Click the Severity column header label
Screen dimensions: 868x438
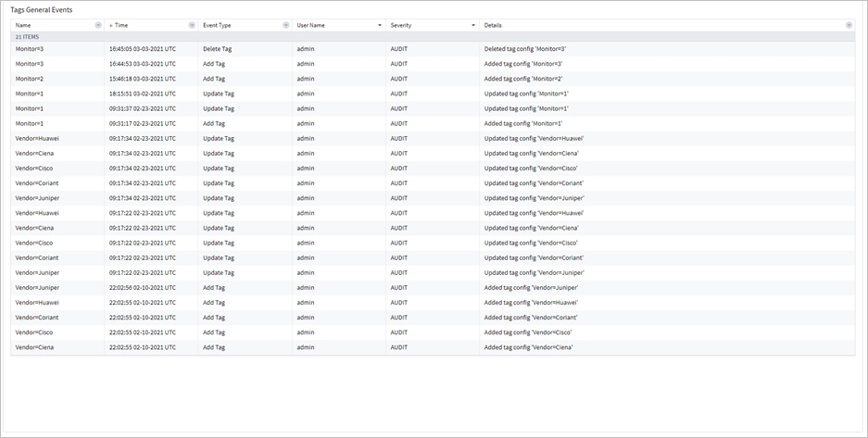tap(401, 25)
